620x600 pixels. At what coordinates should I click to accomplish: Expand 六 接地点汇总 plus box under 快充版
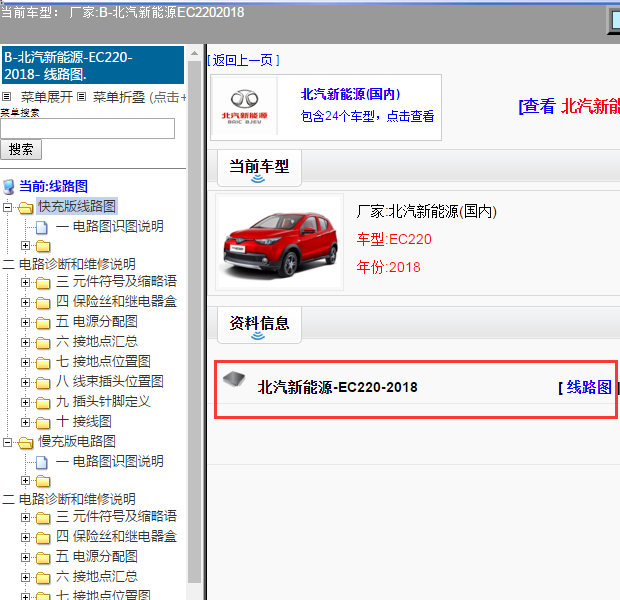(x=25, y=342)
